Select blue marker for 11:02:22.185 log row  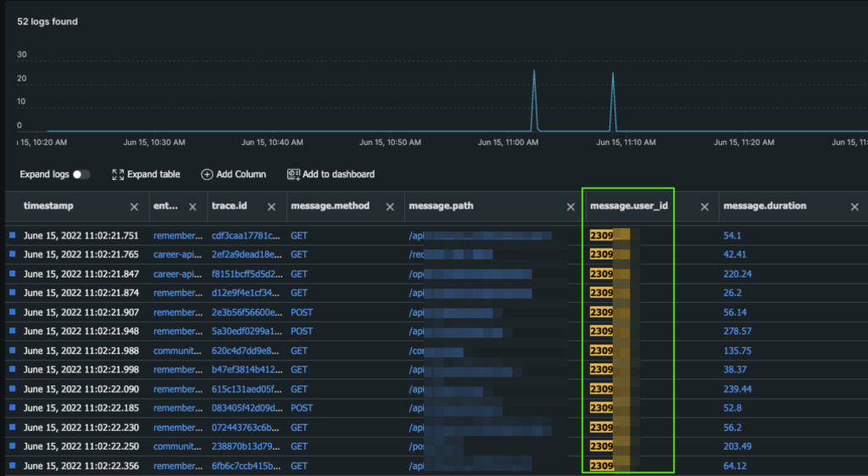coord(12,407)
